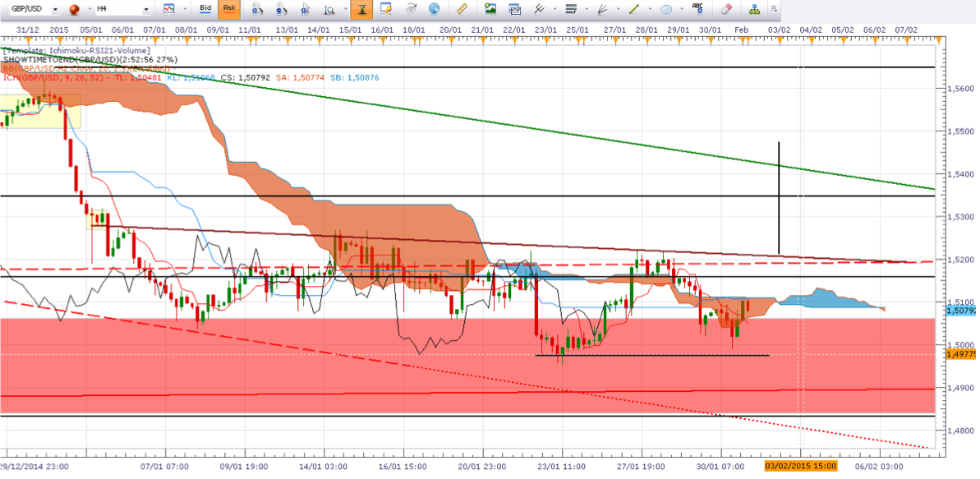Expand the fan lines dropdown arrow
The width and height of the screenshot is (980, 479).
click(618, 10)
